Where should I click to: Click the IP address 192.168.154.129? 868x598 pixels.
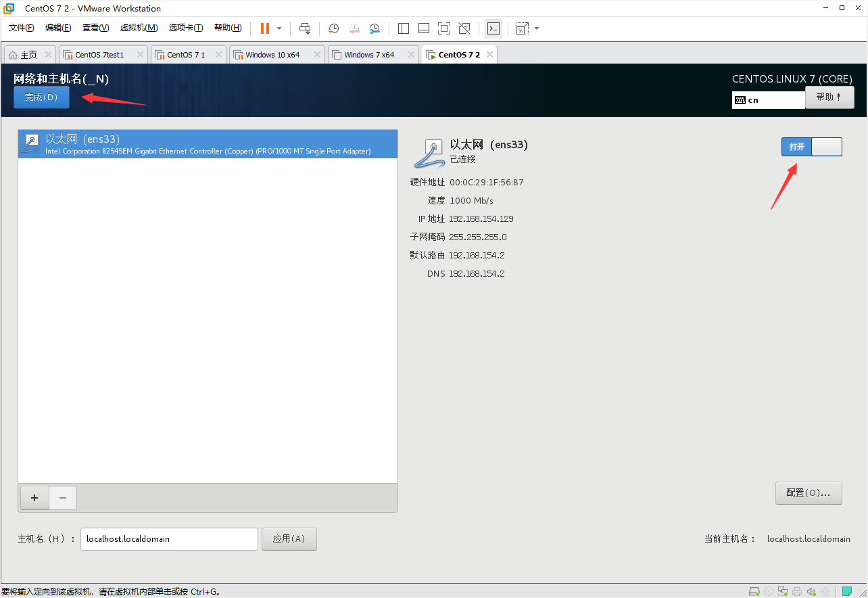click(x=481, y=219)
